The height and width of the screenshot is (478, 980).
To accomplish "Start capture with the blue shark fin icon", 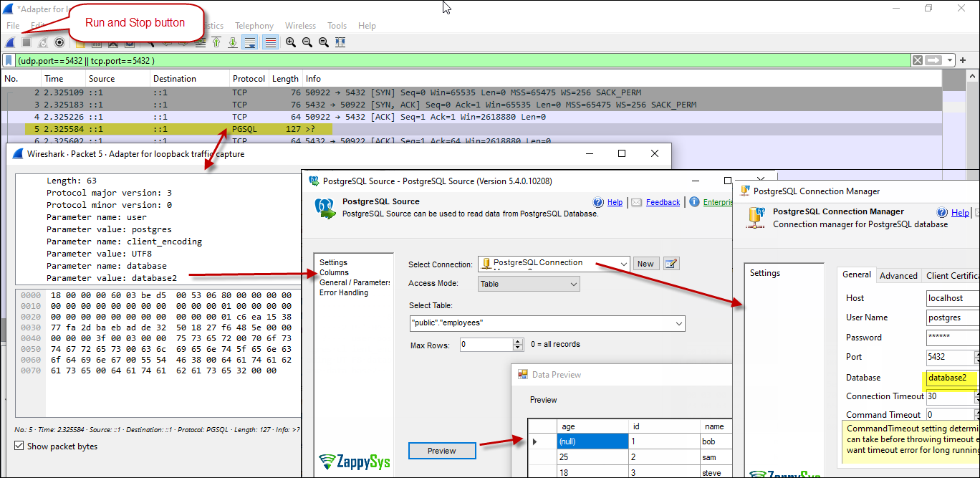I will point(10,43).
